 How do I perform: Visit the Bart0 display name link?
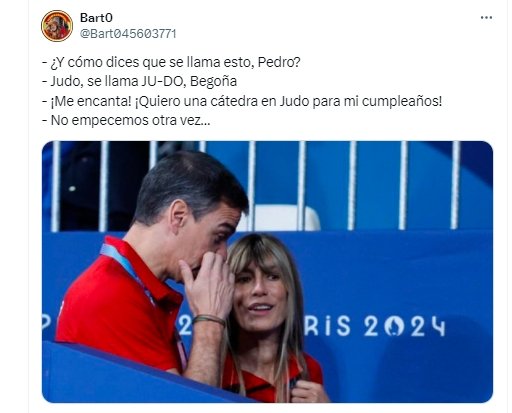pyautogui.click(x=96, y=18)
